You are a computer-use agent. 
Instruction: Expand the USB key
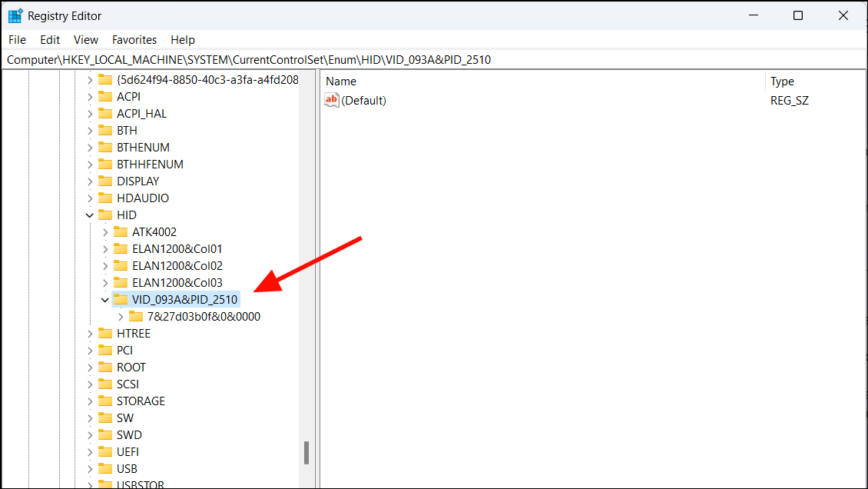pyautogui.click(x=89, y=468)
